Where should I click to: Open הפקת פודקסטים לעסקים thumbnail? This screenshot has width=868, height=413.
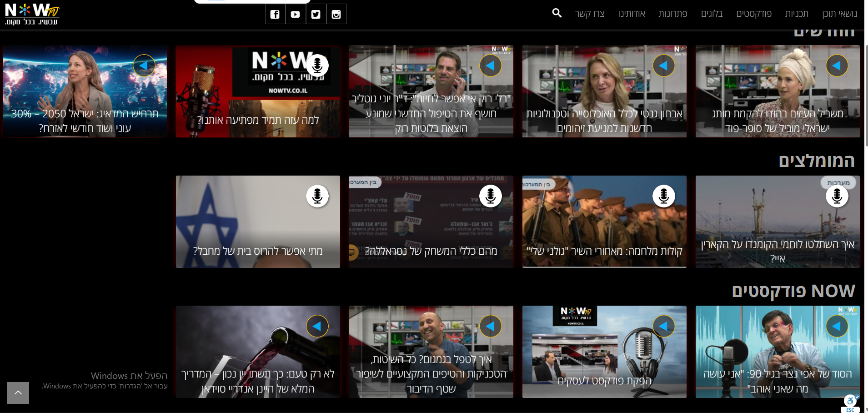(x=604, y=352)
